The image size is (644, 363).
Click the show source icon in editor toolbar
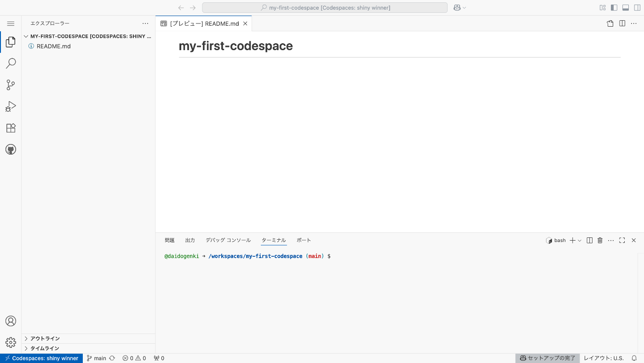coord(610,23)
